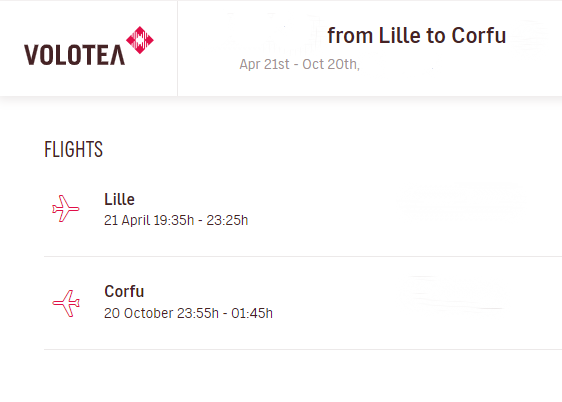562x402 pixels.
Task: Click the Corfu return flight row
Action: tap(303, 303)
